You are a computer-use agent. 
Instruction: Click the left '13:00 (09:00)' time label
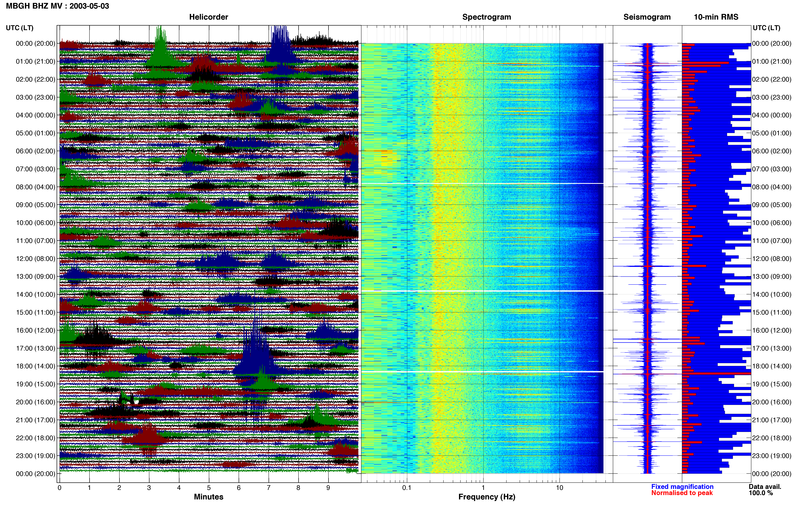[36, 277]
